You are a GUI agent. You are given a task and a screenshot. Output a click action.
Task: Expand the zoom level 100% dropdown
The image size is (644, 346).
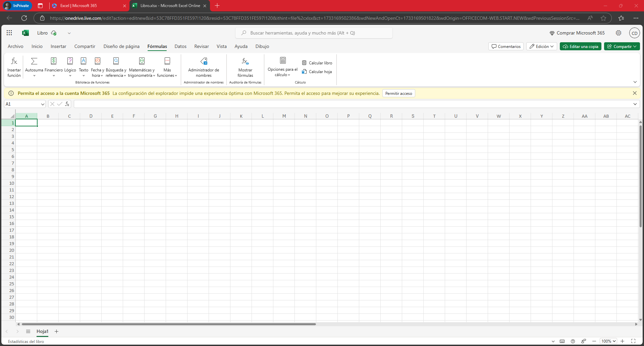click(608, 341)
